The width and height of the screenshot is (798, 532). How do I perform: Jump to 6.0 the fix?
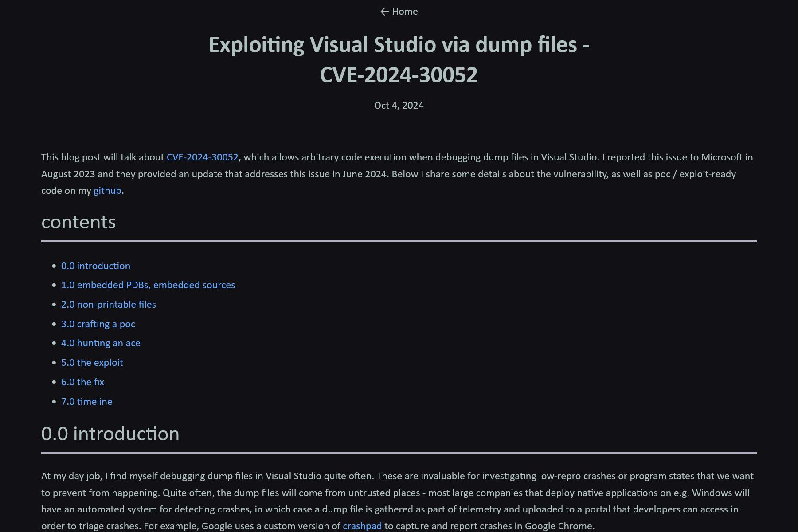(x=82, y=382)
